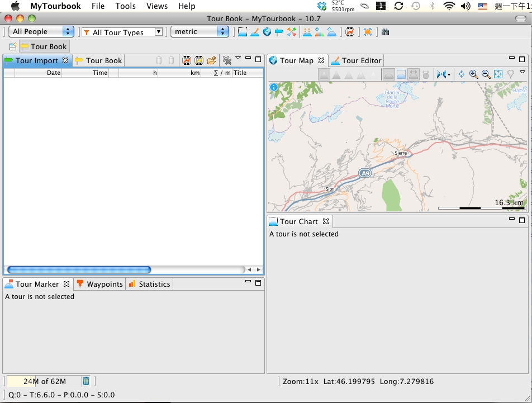Zoom out on the map

(x=486, y=74)
